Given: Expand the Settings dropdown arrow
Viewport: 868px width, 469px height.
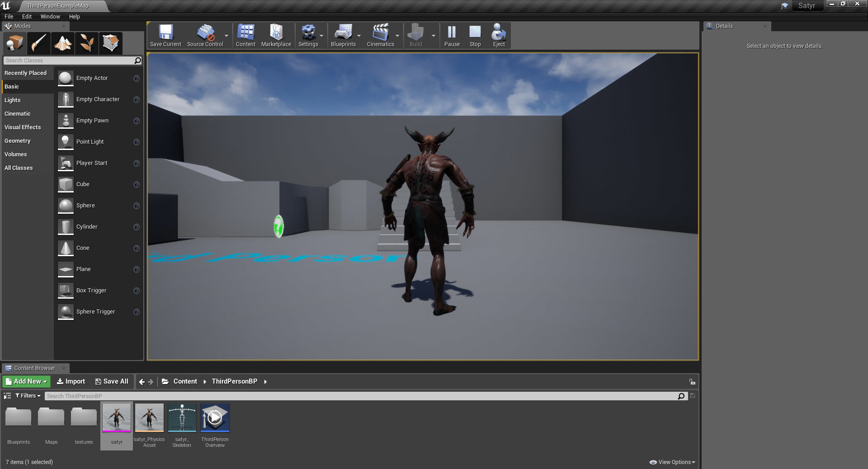Looking at the screenshot, I should [321, 36].
